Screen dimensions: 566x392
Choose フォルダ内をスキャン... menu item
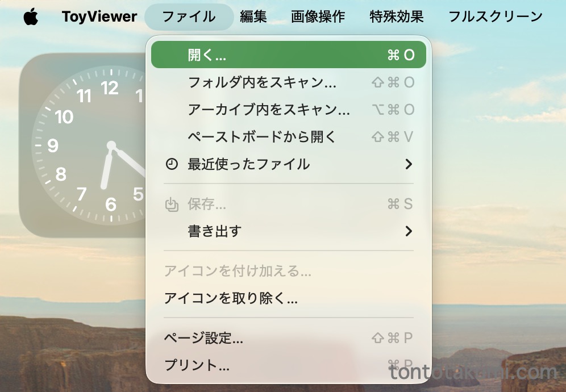click(262, 83)
